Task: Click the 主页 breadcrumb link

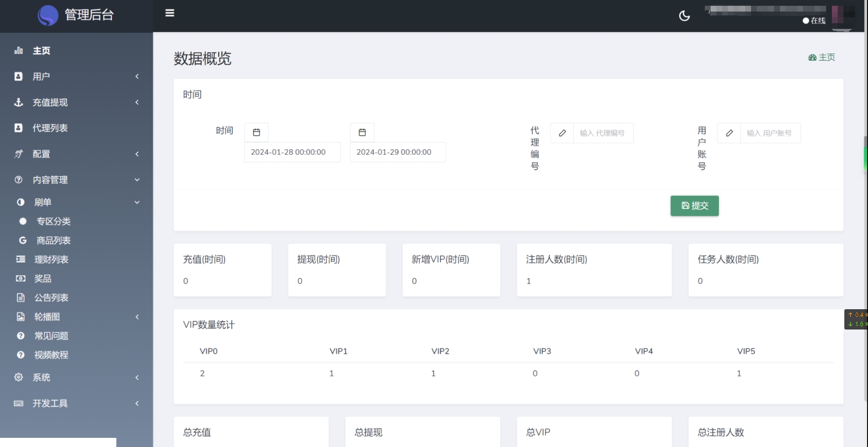Action: pyautogui.click(x=821, y=57)
